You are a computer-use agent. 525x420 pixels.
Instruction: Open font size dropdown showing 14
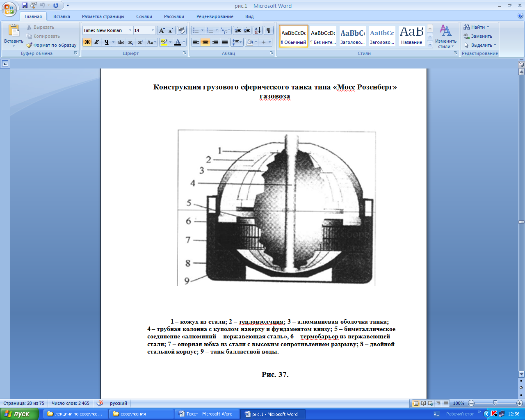pos(153,30)
